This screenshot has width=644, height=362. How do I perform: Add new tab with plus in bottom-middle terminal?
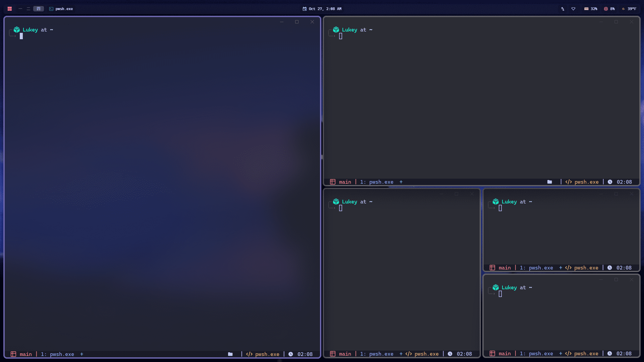(x=401, y=354)
